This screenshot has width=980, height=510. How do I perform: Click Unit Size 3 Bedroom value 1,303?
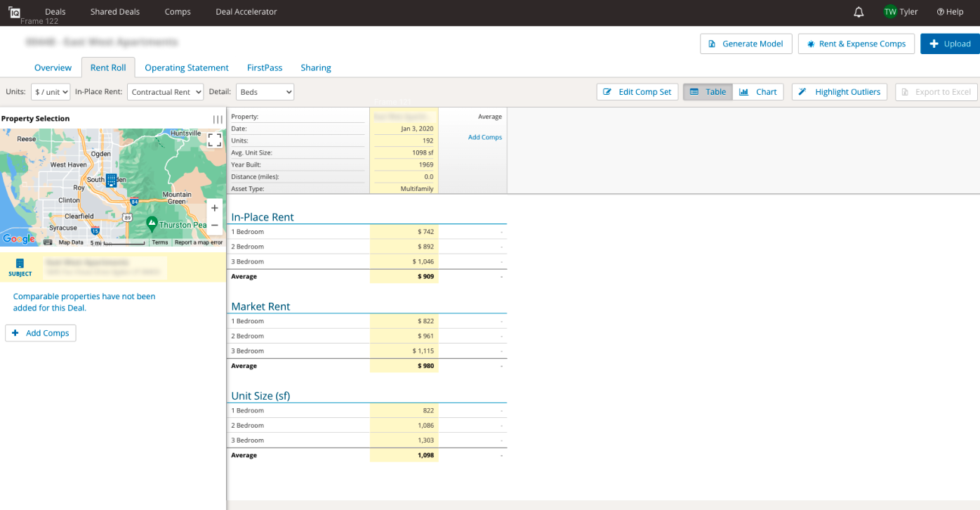pyautogui.click(x=425, y=440)
